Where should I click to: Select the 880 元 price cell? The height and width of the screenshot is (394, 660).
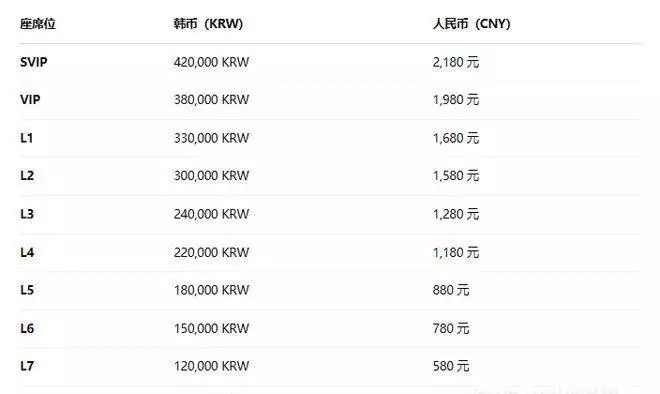(x=451, y=290)
